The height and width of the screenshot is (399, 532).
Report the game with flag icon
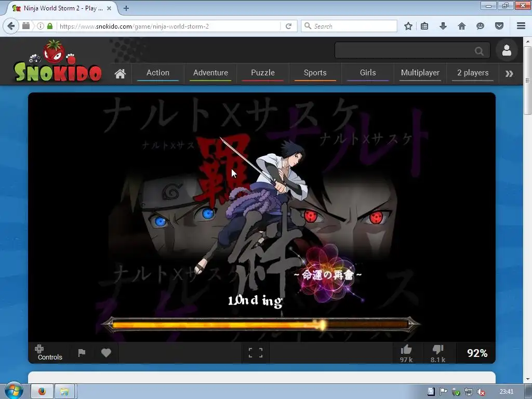tap(82, 353)
